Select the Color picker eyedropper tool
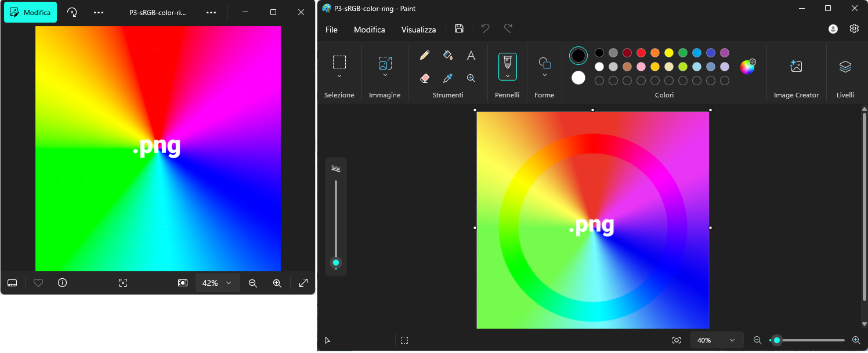 (447, 78)
